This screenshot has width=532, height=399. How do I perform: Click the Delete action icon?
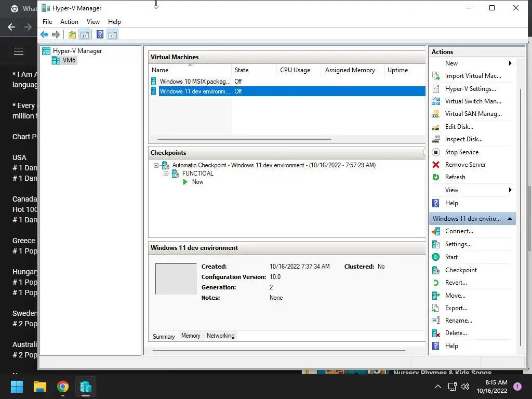pos(436,333)
